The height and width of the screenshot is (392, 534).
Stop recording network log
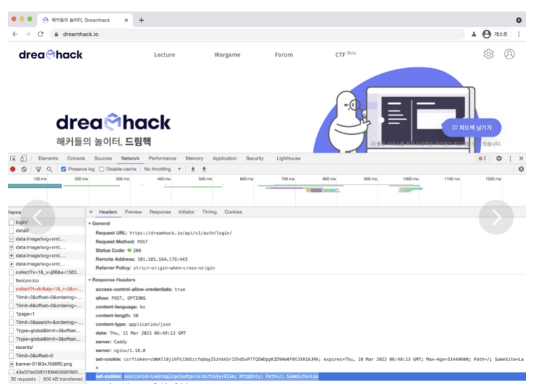(13, 169)
